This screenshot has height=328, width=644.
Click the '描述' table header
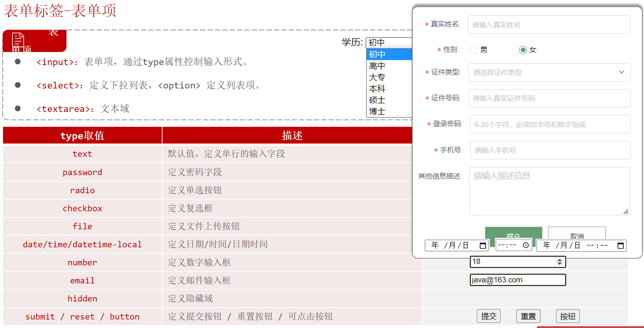click(292, 135)
